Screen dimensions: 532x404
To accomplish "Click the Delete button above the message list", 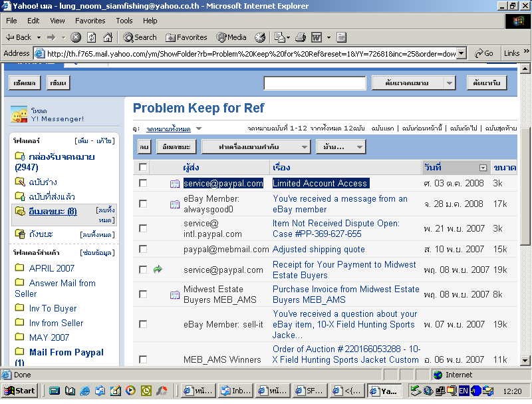I will pyautogui.click(x=144, y=147).
